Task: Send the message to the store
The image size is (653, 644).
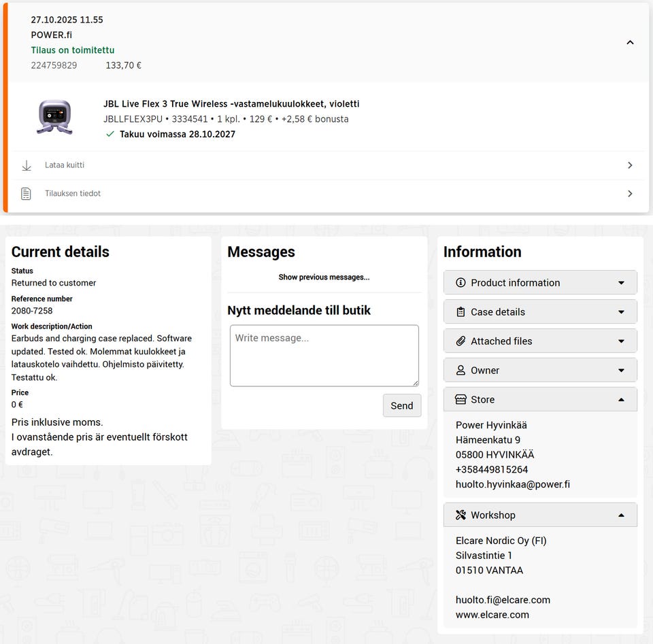Action: (x=402, y=405)
